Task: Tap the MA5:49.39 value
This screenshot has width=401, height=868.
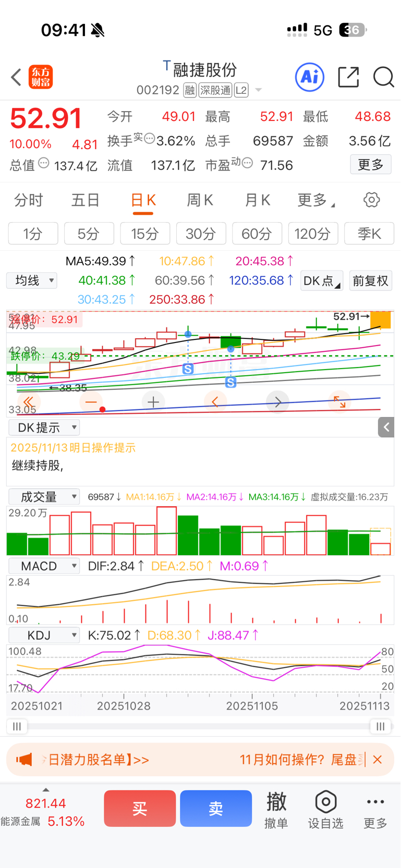Action: [101, 261]
